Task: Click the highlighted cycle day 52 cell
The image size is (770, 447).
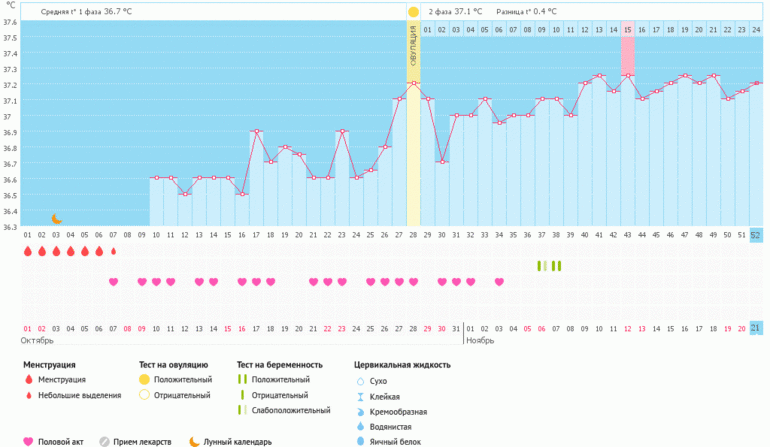Action: coord(756,235)
